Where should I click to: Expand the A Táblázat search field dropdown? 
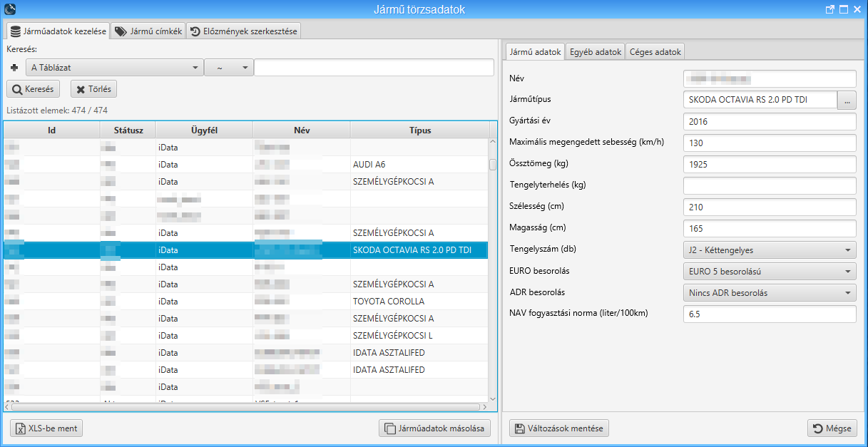pos(114,68)
